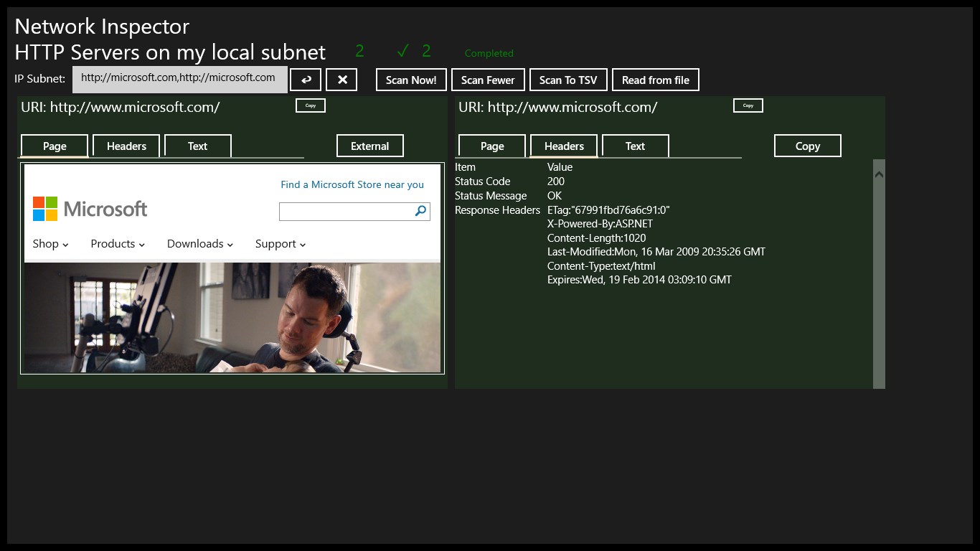Select Page tab in right panel
Viewport: 980px width, 551px height.
pyautogui.click(x=492, y=146)
